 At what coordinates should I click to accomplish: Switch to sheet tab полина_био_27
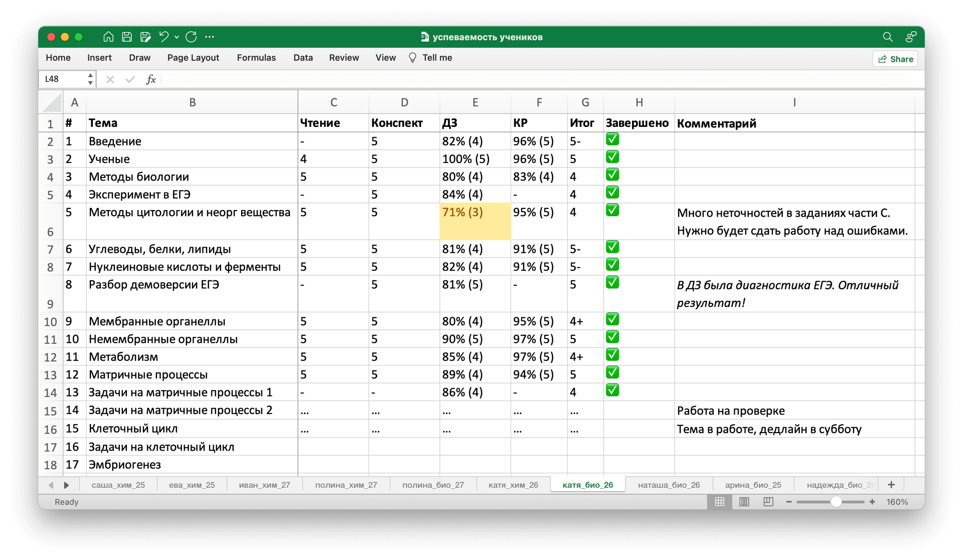click(433, 485)
